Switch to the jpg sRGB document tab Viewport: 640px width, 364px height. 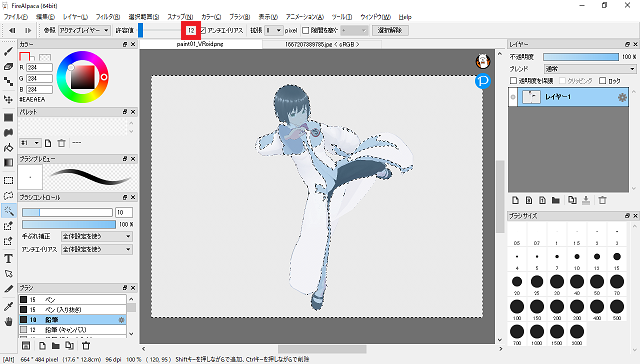(x=322, y=44)
